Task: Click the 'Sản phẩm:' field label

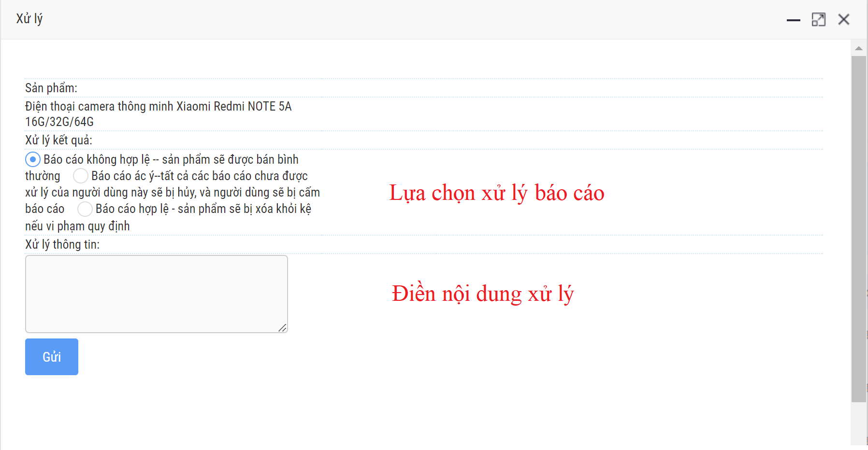Action: pos(51,88)
